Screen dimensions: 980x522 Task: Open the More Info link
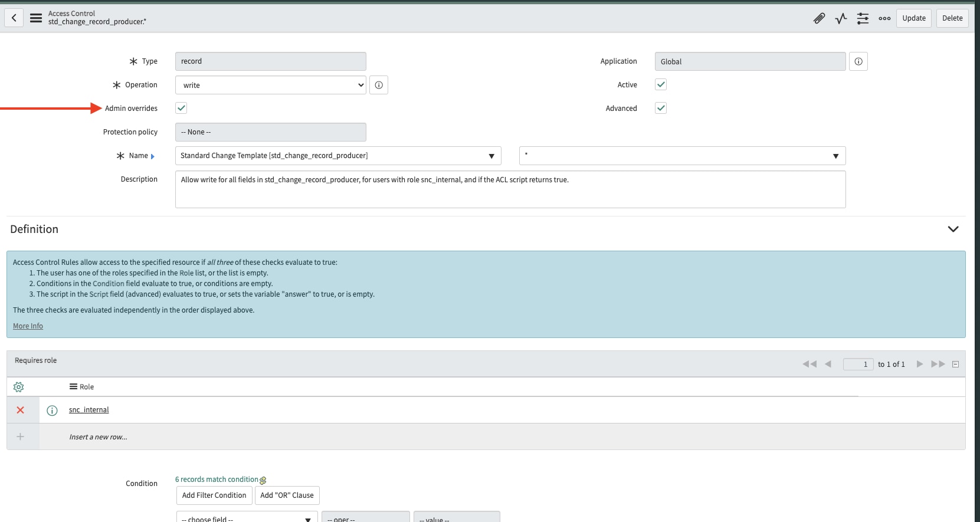point(28,326)
